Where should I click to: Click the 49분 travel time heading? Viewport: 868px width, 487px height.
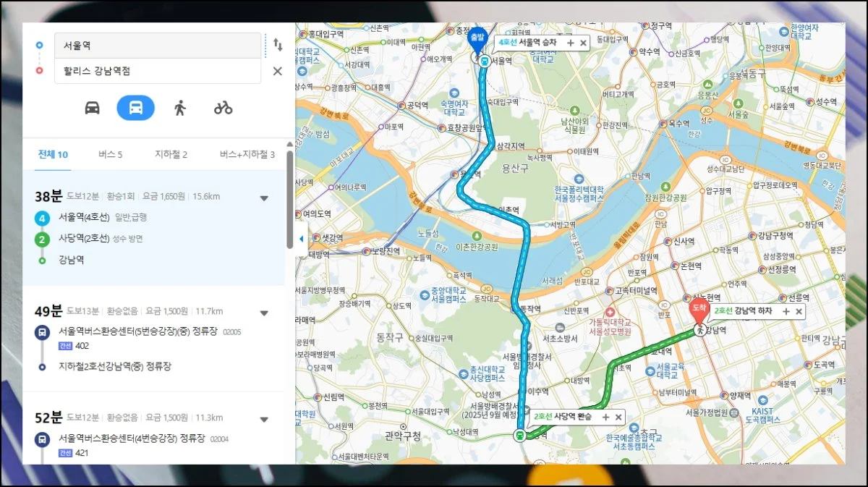coord(49,312)
